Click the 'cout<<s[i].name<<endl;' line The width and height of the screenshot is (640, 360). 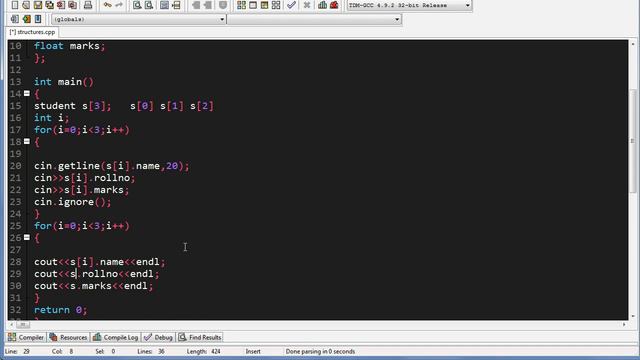[x=100, y=262]
